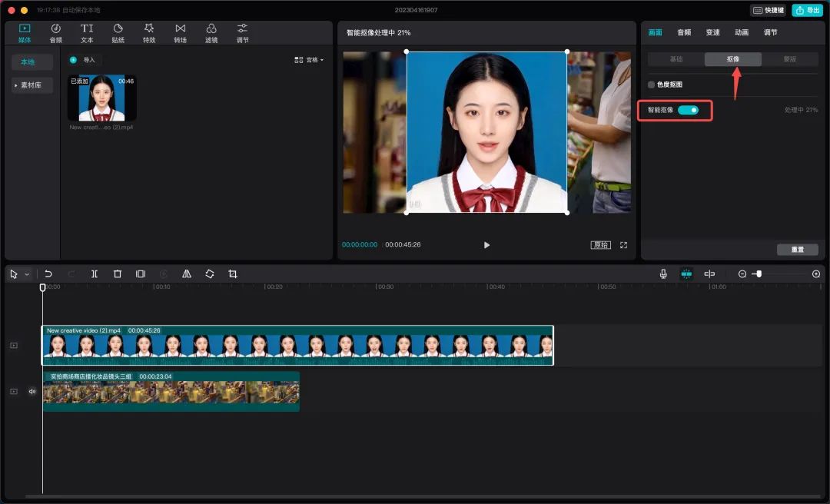Screen dimensions: 830x504
Task: Adjust the timeline zoom slider handle
Action: (759, 274)
